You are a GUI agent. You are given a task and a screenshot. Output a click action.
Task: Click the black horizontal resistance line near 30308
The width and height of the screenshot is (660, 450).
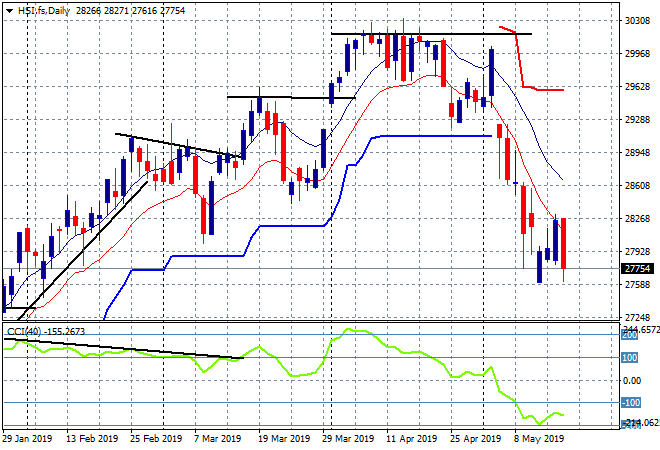pos(431,34)
